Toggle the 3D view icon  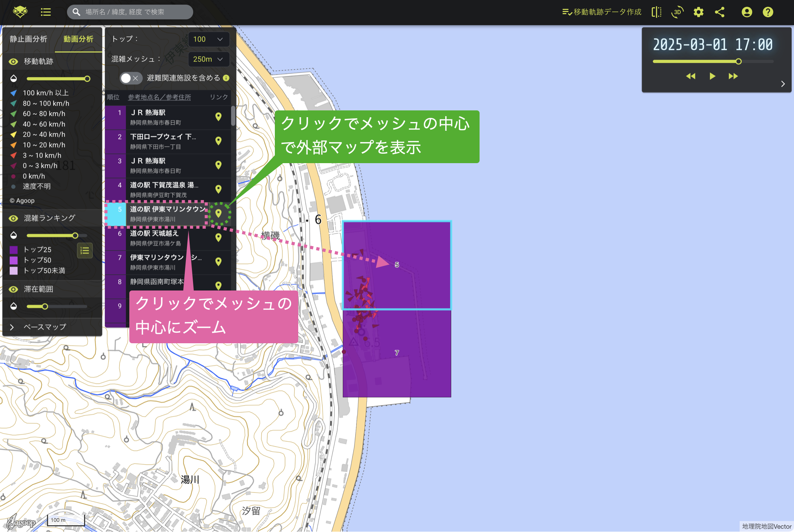click(x=678, y=12)
